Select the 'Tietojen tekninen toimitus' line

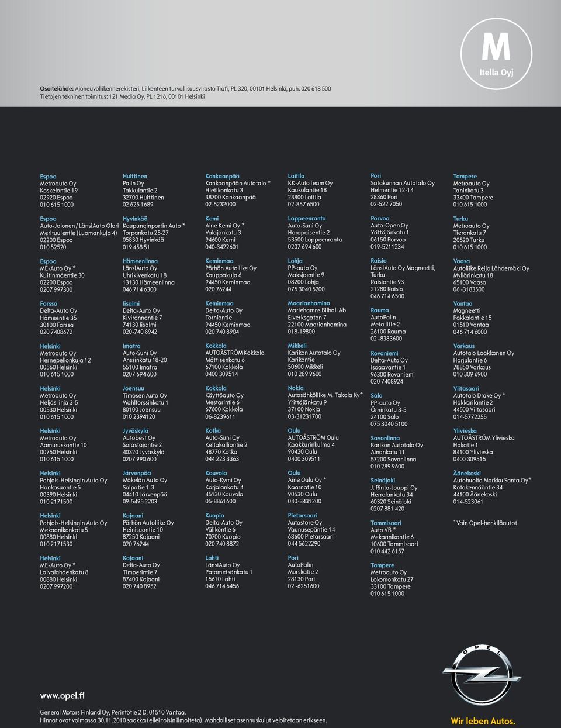click(x=122, y=96)
